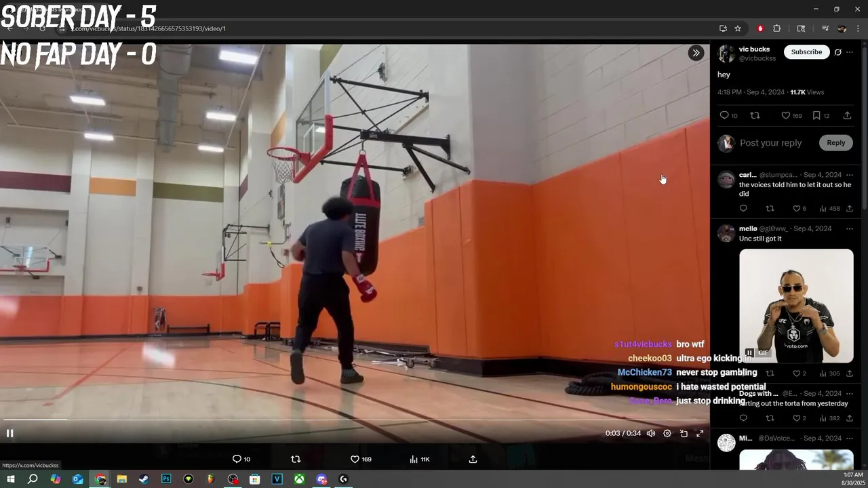Screen dimensions: 868x488
Task: Like the post under the video (169)
Action: click(x=361, y=459)
